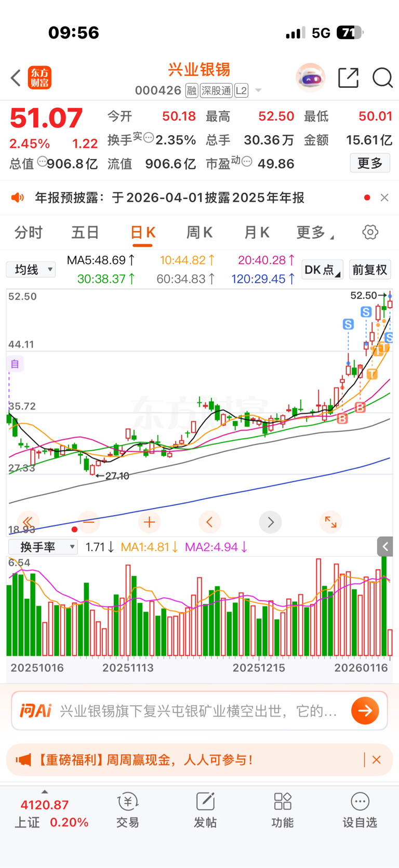Open the search magnifier icon
The height and width of the screenshot is (868, 399).
pyautogui.click(x=382, y=78)
